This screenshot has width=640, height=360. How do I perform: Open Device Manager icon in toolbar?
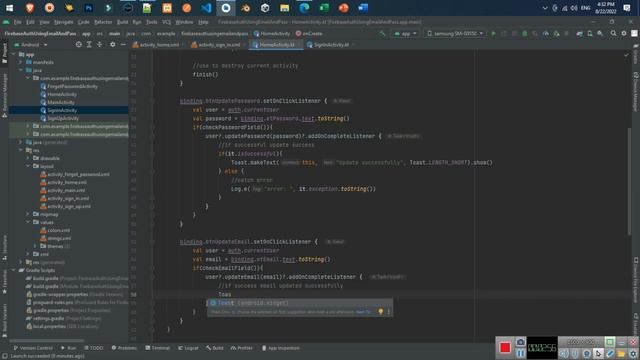589,33
